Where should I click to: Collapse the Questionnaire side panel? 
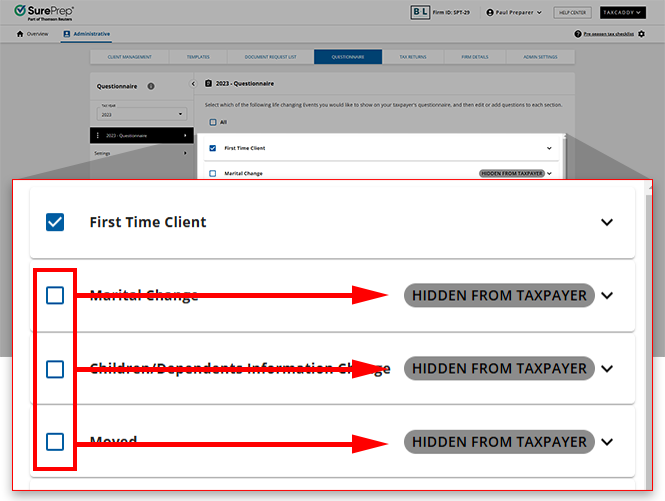pos(193,84)
